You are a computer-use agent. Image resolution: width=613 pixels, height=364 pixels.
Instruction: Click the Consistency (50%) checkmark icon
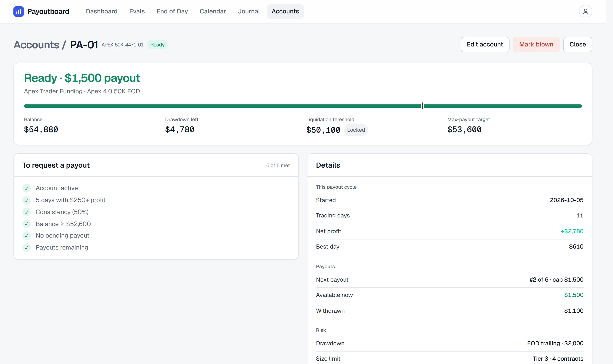click(x=27, y=212)
